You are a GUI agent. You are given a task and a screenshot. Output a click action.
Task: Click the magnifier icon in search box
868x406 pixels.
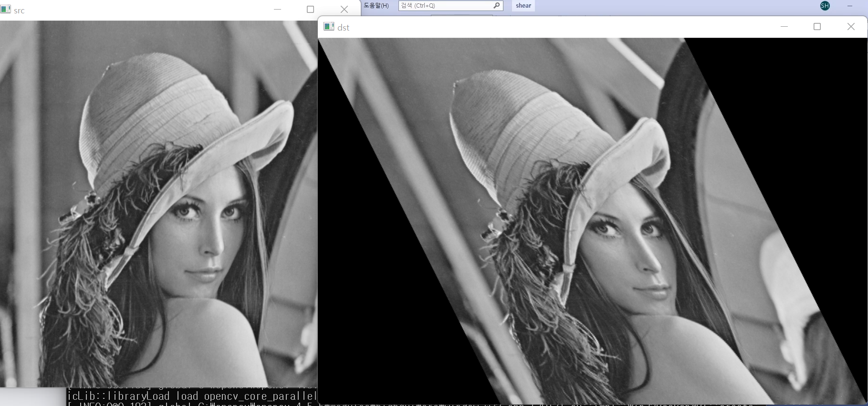click(x=496, y=6)
